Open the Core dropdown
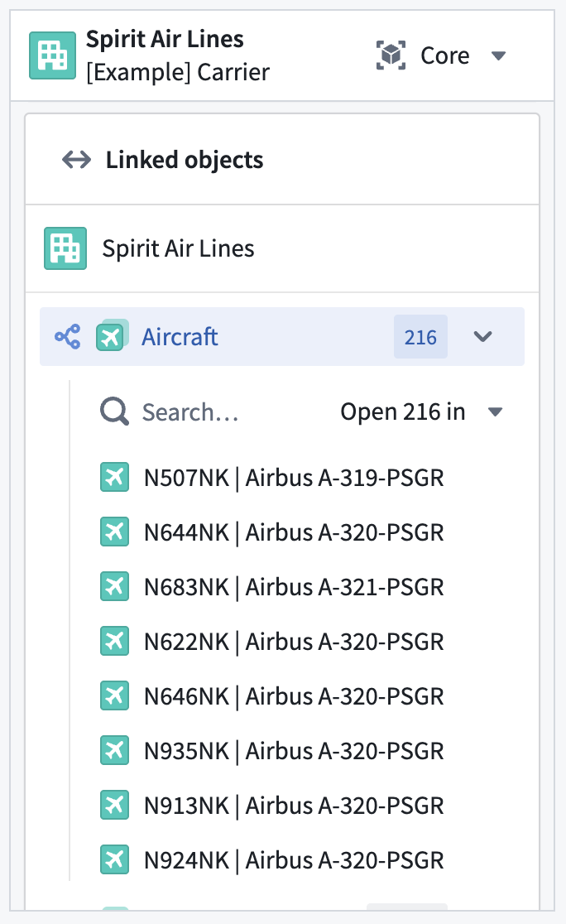This screenshot has height=924, width=566. point(499,55)
